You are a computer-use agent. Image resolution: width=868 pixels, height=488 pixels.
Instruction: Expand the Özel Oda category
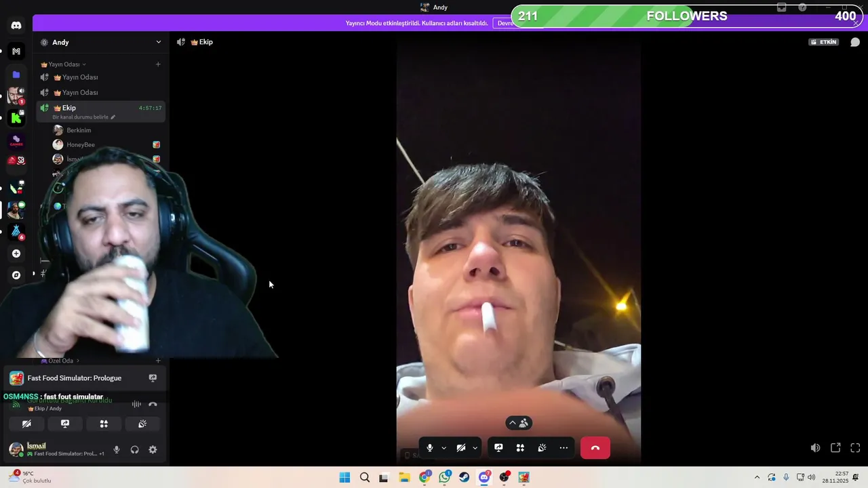60,361
